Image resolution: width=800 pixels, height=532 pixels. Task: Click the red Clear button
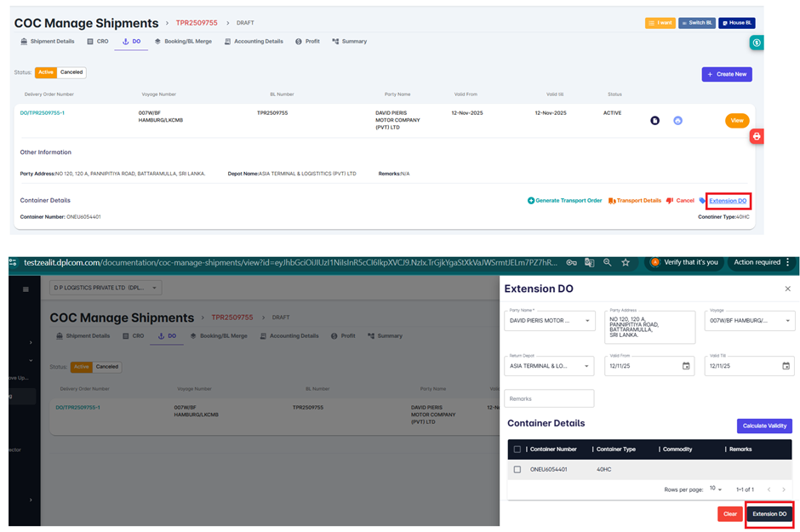[729, 514]
